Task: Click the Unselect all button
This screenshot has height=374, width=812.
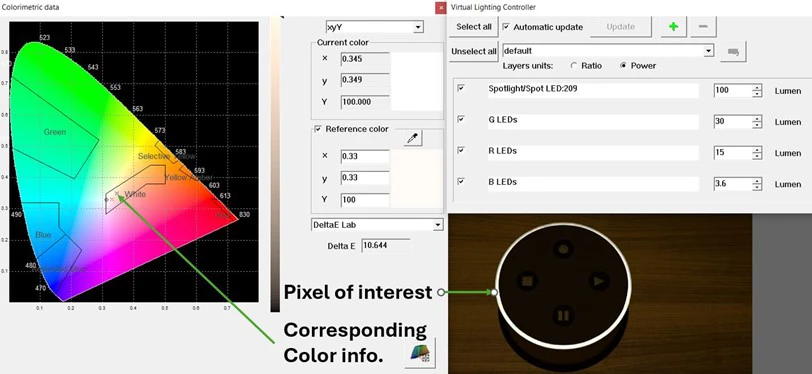Action: click(x=473, y=51)
